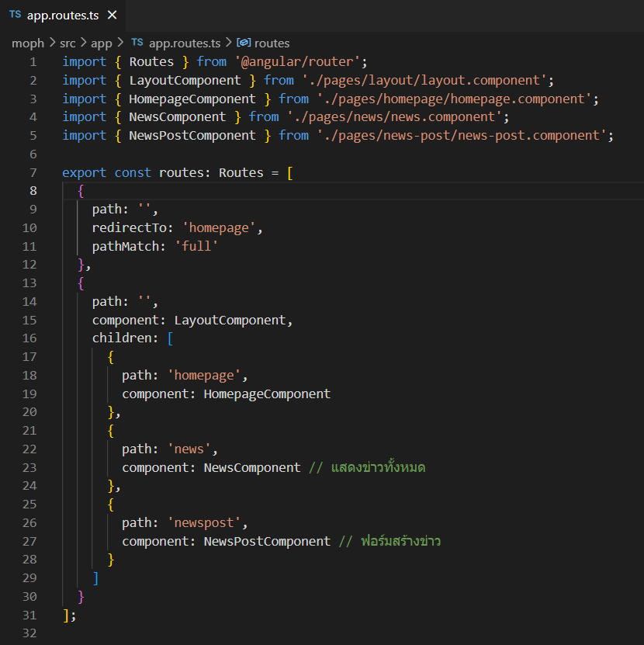Screen dimensions: 644x645
Task: Expand the src breadcrumb segment
Action: 69,43
